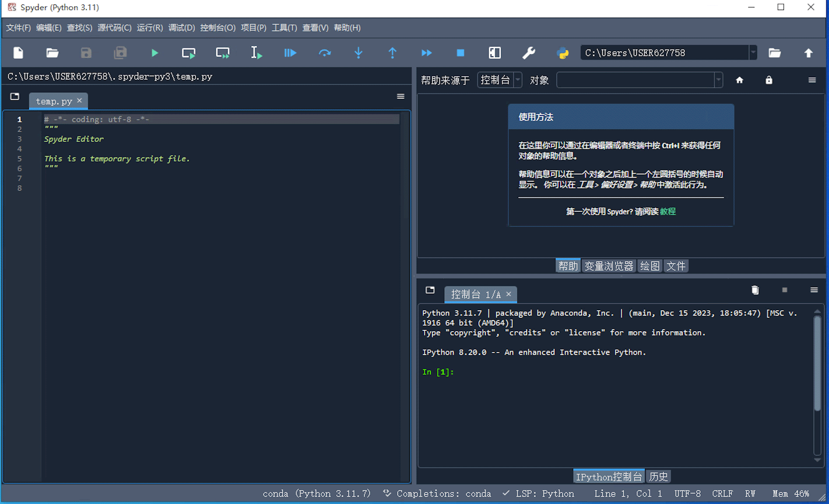Screen dimensions: 829x504
Task: Click the New file icon
Action: click(18, 53)
